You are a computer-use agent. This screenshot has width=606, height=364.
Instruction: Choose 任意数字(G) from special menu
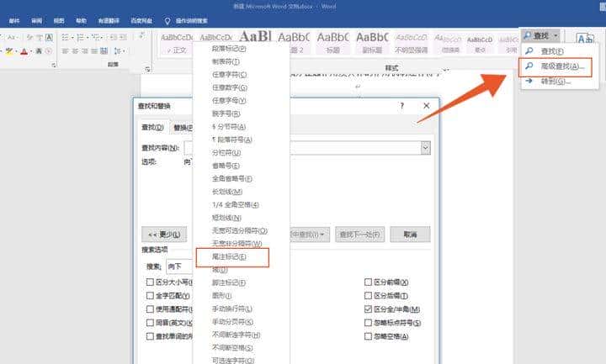coord(230,87)
